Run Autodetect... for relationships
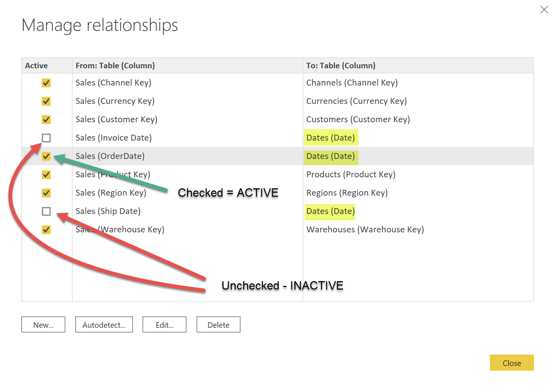Screen dimensions: 556x392 104,325
